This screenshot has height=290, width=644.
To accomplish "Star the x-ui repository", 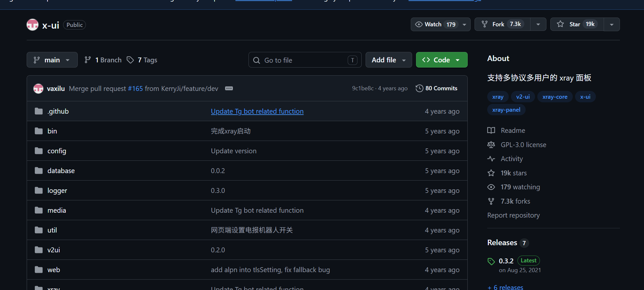I will click(x=577, y=24).
